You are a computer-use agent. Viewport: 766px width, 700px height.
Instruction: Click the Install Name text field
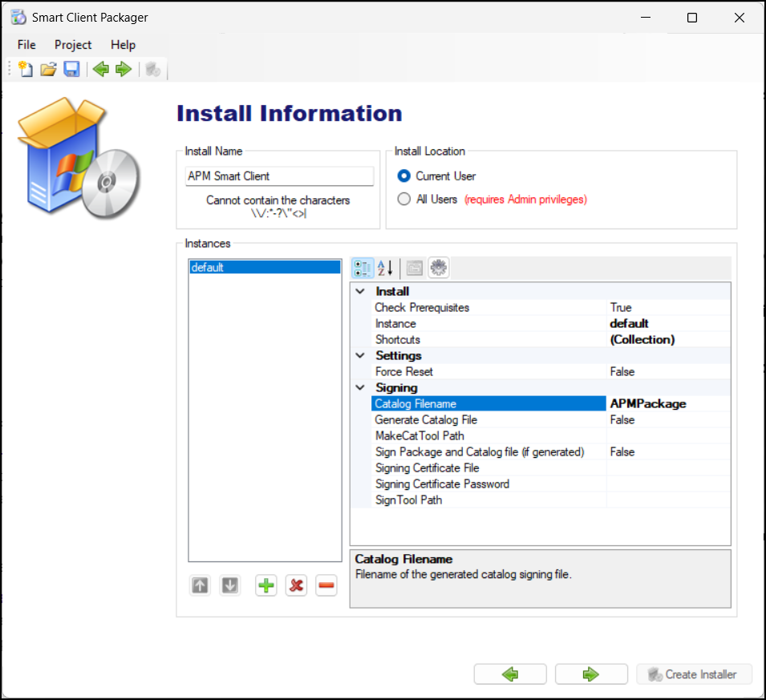[x=278, y=176]
